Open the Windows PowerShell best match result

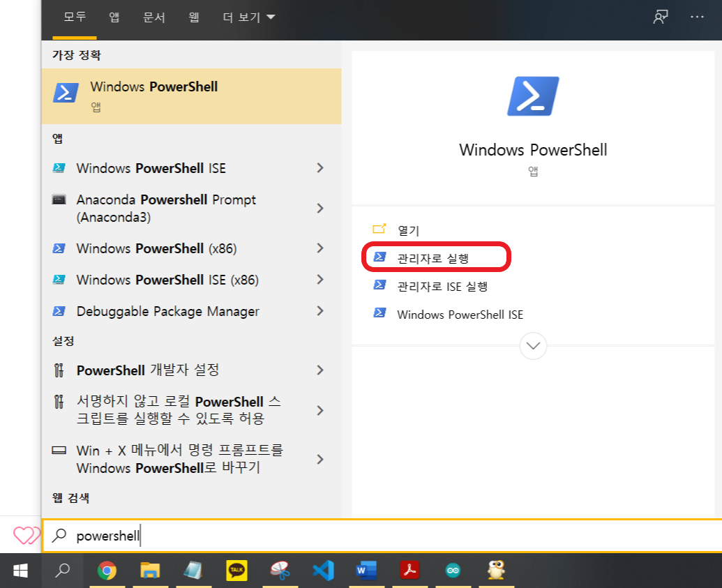191,96
